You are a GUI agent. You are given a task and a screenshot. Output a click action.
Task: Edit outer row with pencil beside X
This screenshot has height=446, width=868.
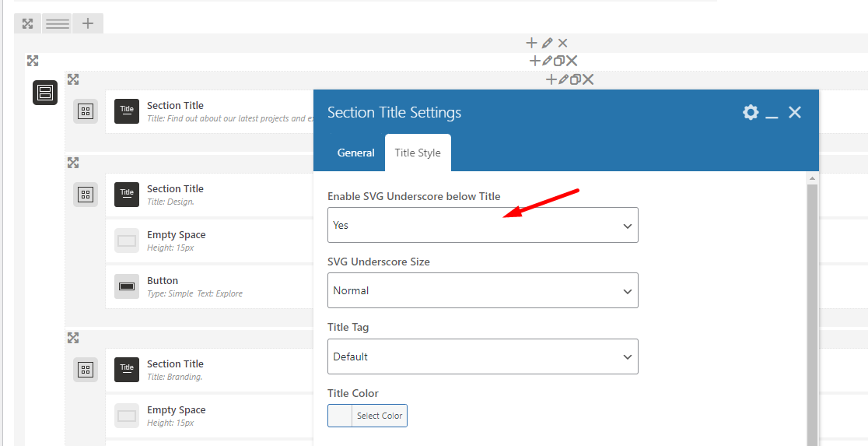pos(548,43)
